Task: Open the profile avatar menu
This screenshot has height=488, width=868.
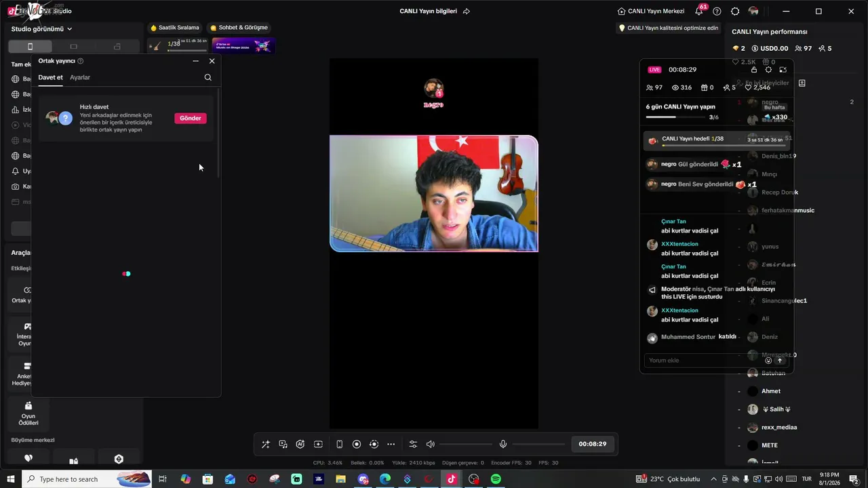Action: (753, 11)
